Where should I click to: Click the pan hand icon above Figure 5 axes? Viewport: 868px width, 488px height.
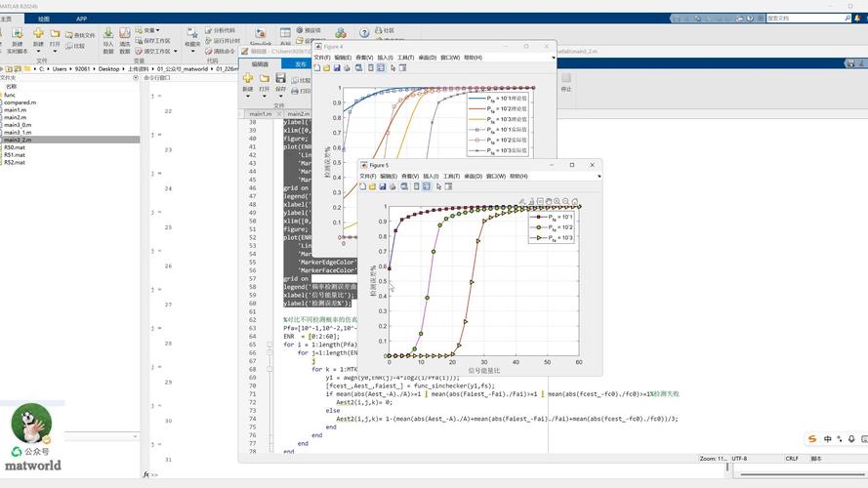point(548,201)
